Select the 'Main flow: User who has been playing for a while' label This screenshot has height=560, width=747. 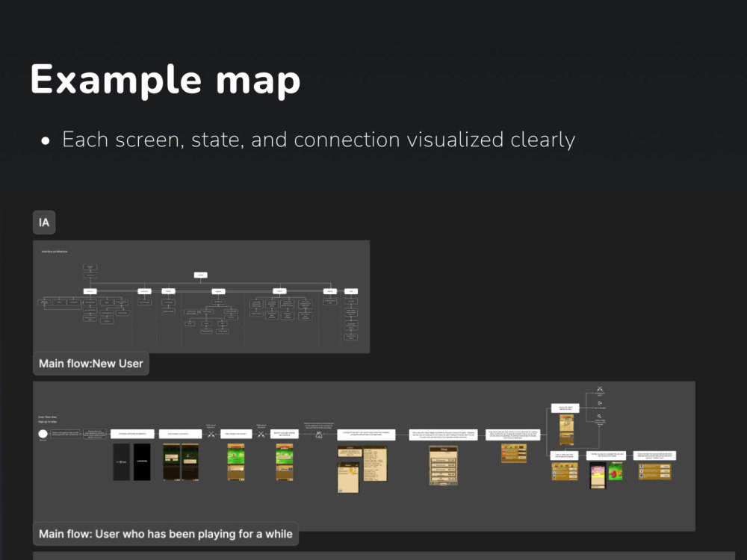coord(166,534)
